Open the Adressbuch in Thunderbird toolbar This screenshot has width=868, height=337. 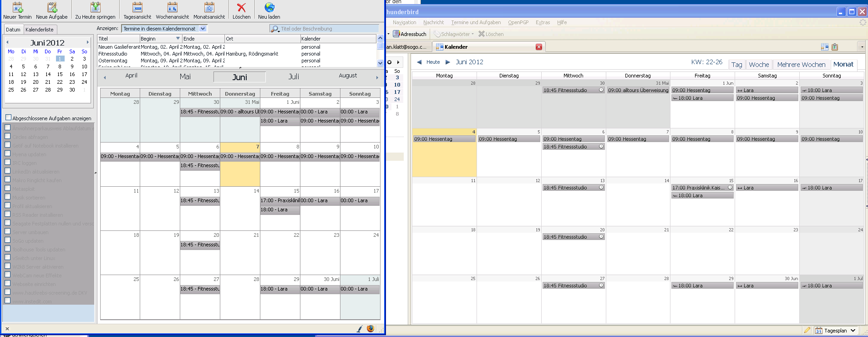410,34
